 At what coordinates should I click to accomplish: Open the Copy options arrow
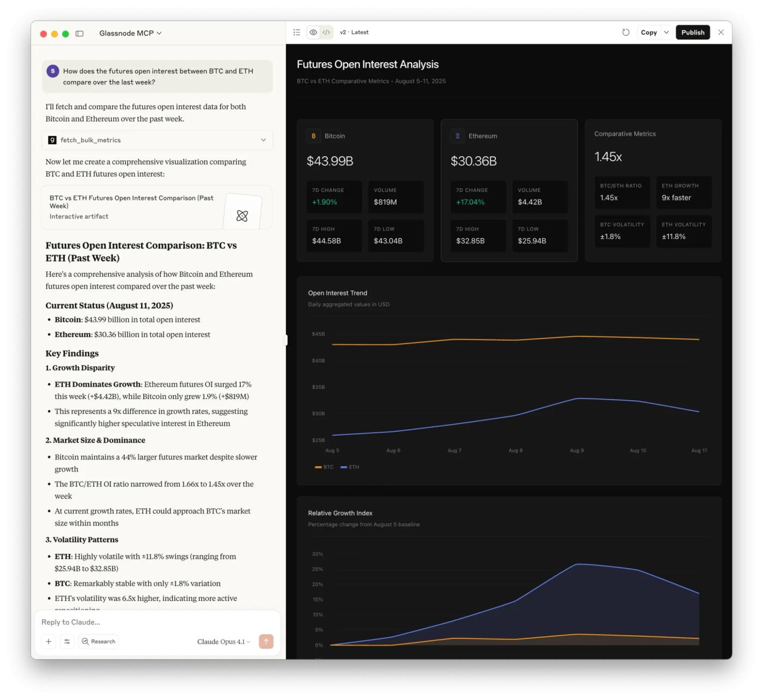click(666, 32)
